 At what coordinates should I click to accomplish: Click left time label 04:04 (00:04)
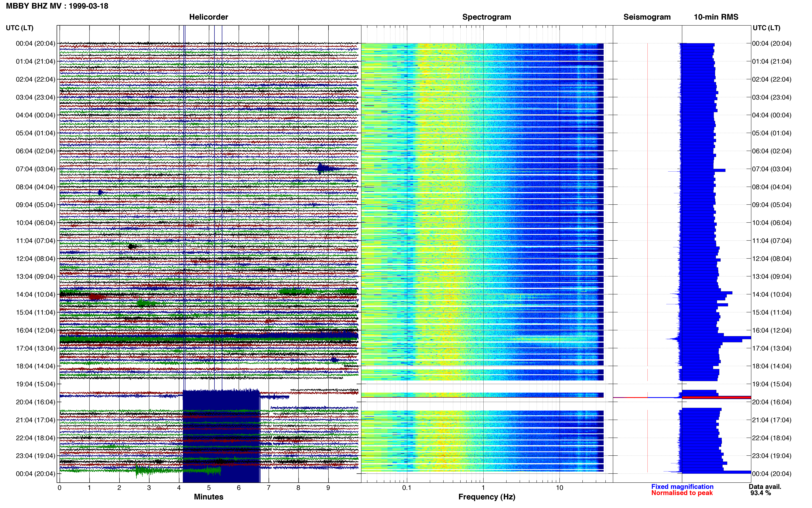[x=36, y=115]
